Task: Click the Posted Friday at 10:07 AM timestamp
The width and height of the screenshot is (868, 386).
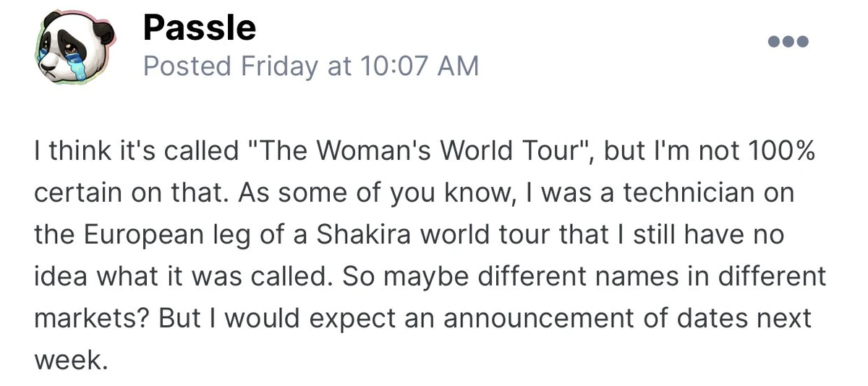Action: click(310, 67)
